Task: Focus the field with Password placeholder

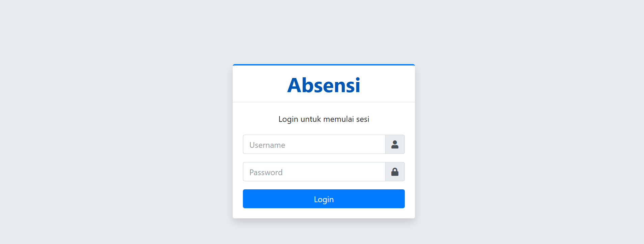Action: [x=314, y=172]
